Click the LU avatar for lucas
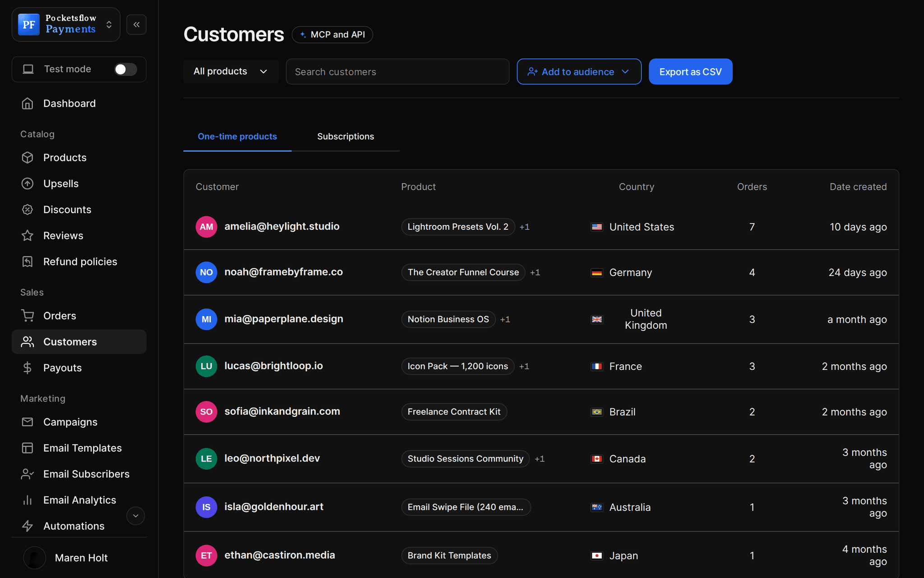This screenshot has height=578, width=924. coord(206,366)
